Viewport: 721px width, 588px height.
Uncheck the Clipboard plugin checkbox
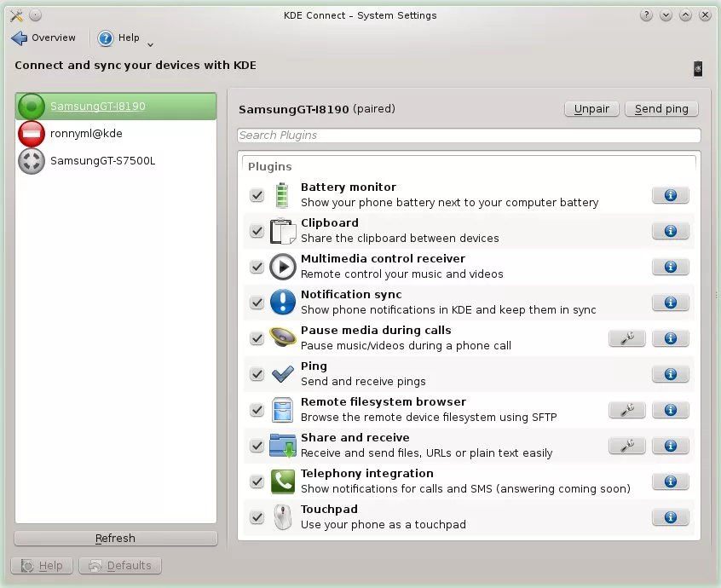[x=257, y=231]
